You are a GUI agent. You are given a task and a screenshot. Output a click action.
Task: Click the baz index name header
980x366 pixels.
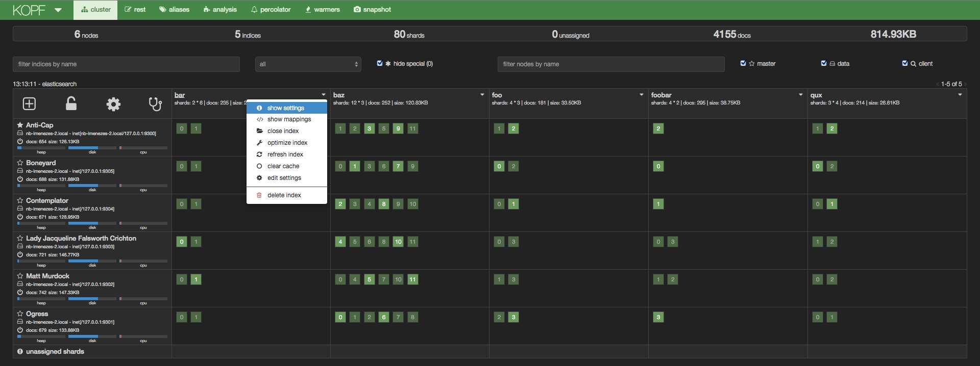[x=339, y=95]
